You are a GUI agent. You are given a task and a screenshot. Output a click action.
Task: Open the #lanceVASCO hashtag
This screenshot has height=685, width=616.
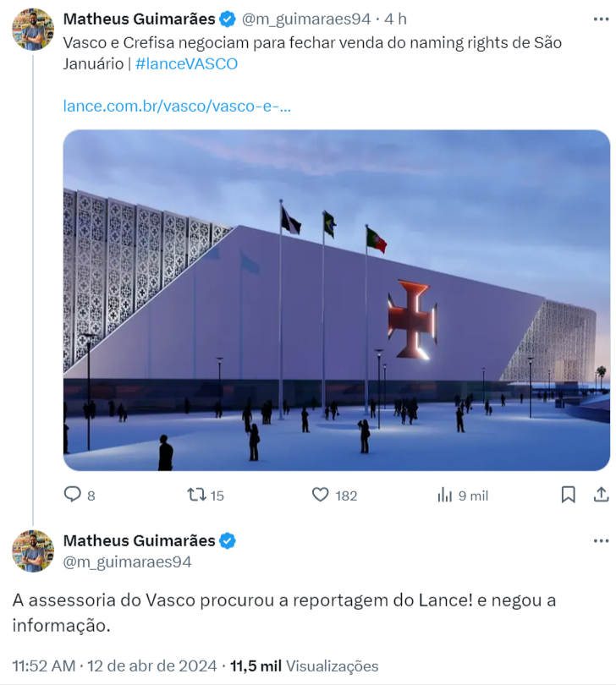187,63
